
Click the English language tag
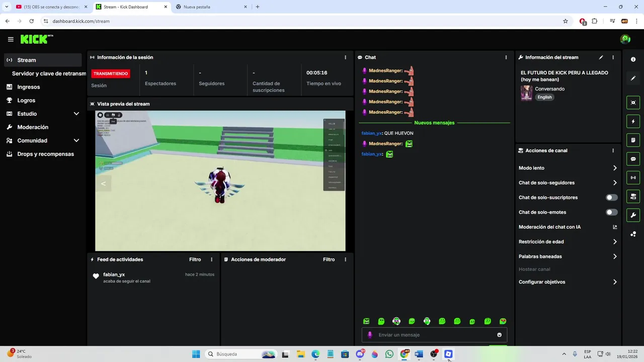coord(544,97)
